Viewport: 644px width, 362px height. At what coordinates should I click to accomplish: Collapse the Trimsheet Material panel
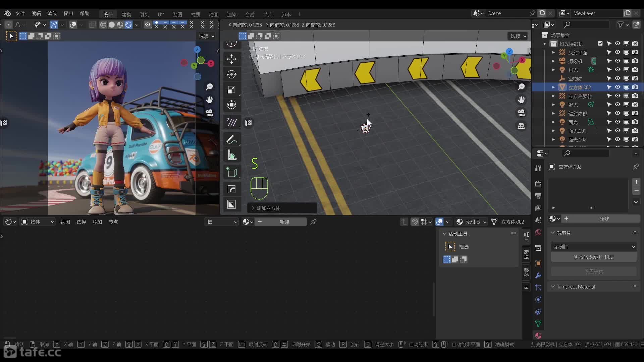(553, 287)
